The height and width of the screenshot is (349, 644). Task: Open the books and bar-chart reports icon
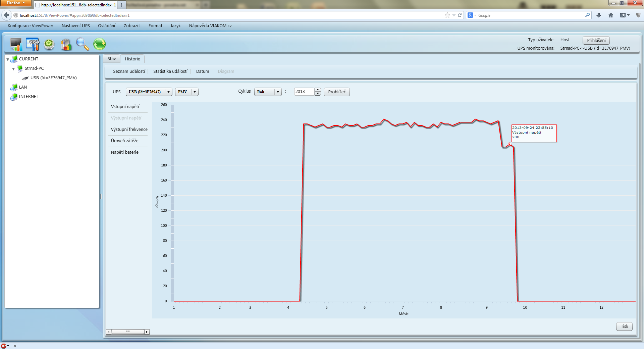point(66,44)
